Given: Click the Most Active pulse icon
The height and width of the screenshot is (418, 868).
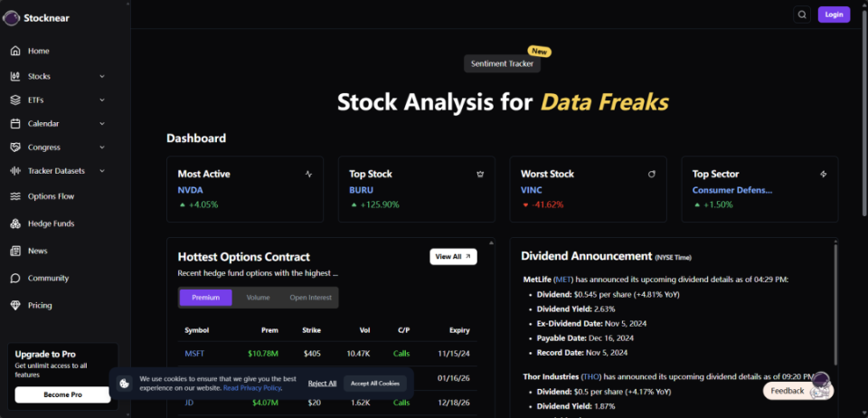Looking at the screenshot, I should pos(309,174).
